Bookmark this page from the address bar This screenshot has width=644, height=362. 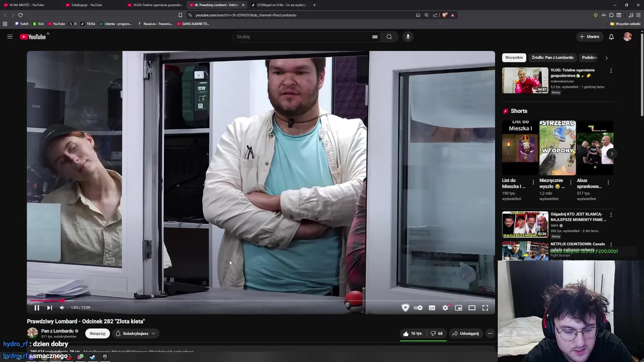tap(180, 15)
